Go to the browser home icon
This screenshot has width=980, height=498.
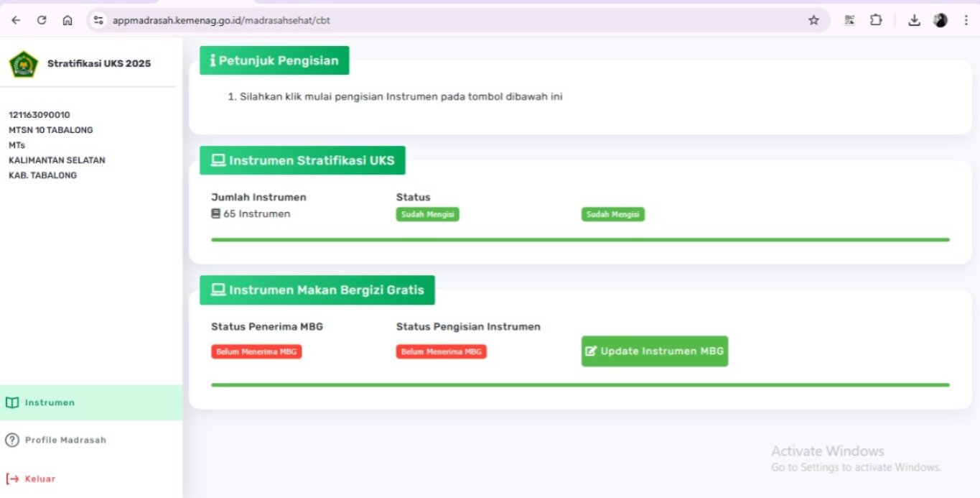67,20
